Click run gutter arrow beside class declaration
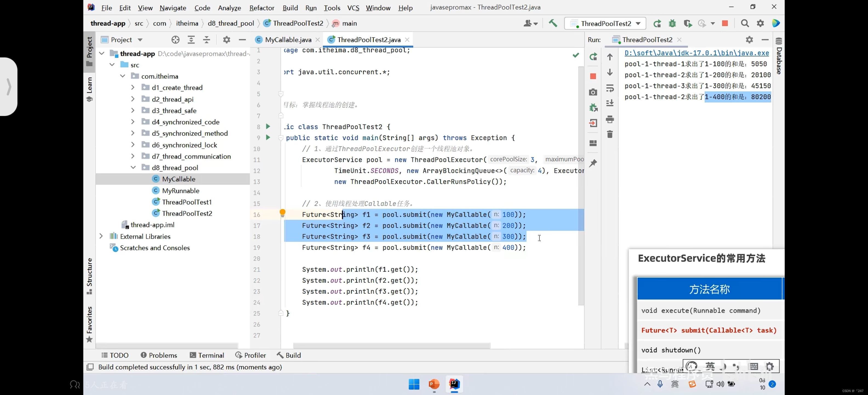This screenshot has width=868, height=395. pyautogui.click(x=268, y=126)
